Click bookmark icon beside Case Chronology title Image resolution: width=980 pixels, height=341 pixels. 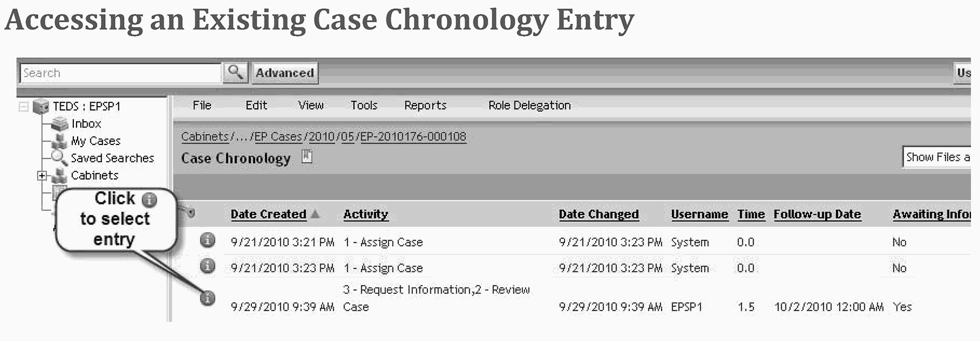(307, 157)
